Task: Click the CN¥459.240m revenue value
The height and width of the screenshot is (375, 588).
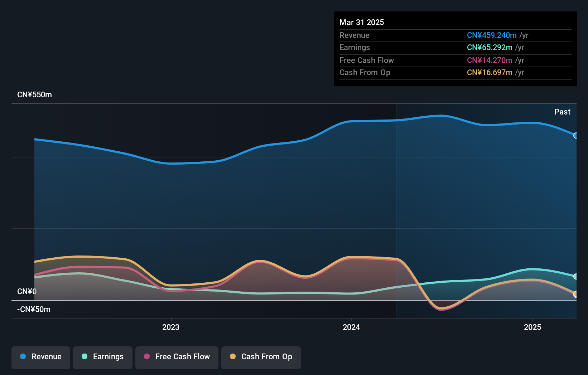Action: coord(492,35)
